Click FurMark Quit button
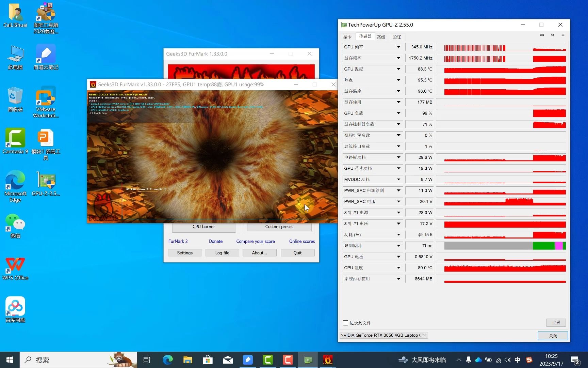Viewport: 588px width, 368px height. tap(297, 253)
